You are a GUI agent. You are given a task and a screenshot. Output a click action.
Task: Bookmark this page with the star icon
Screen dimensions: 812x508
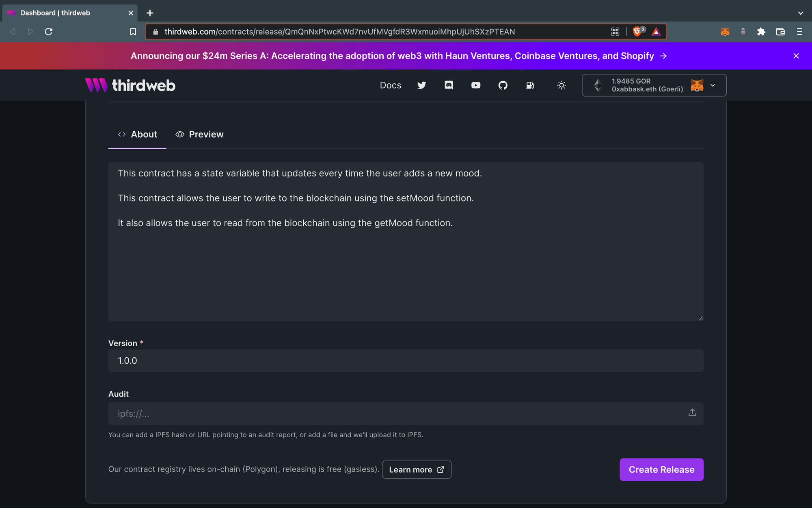point(133,32)
